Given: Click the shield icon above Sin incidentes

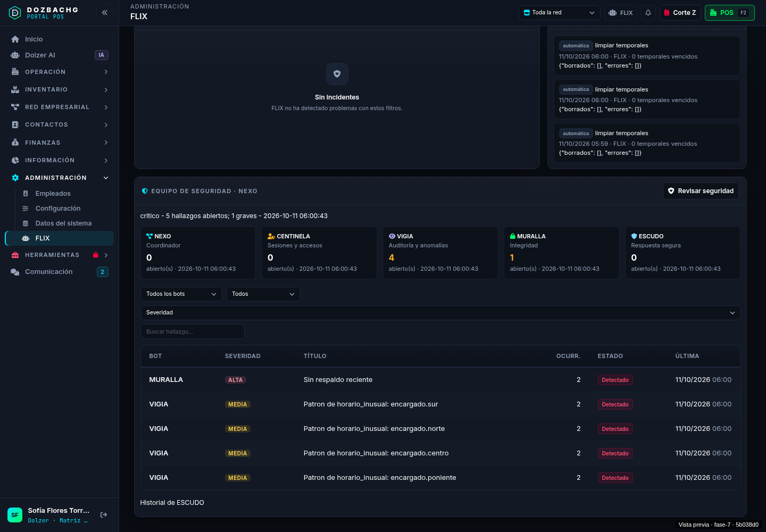Looking at the screenshot, I should click(x=337, y=74).
